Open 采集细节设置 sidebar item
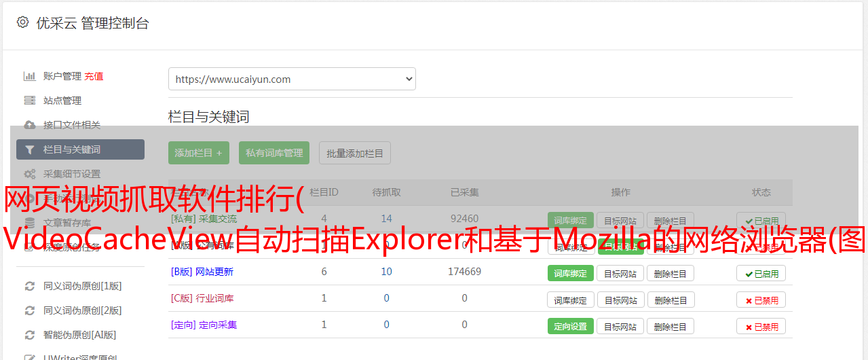The image size is (868, 360). (72, 174)
